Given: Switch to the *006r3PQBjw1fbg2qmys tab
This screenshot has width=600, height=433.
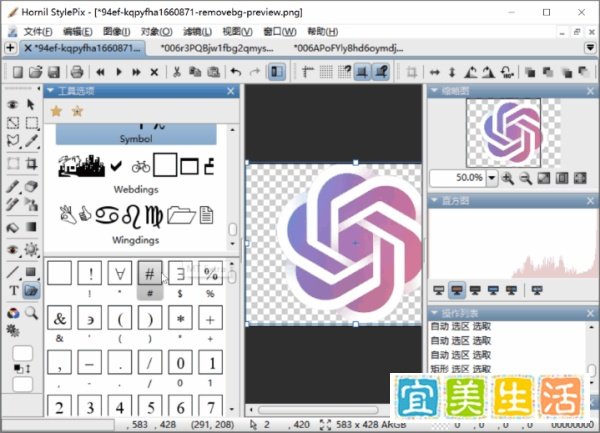Looking at the screenshot, I should point(217,48).
